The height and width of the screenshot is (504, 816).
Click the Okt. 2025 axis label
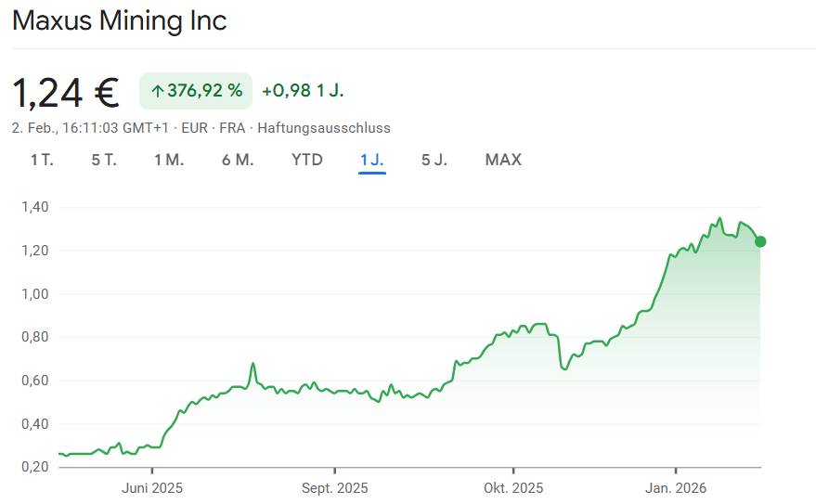[513, 488]
